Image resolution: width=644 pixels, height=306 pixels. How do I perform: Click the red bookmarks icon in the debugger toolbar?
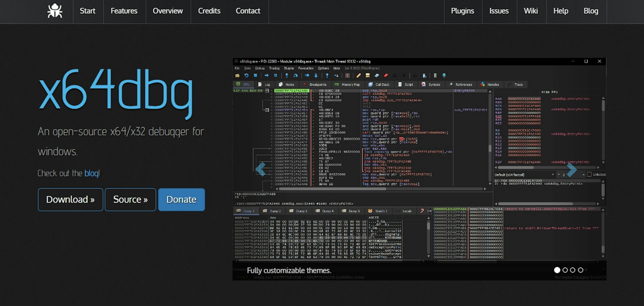coord(386,75)
